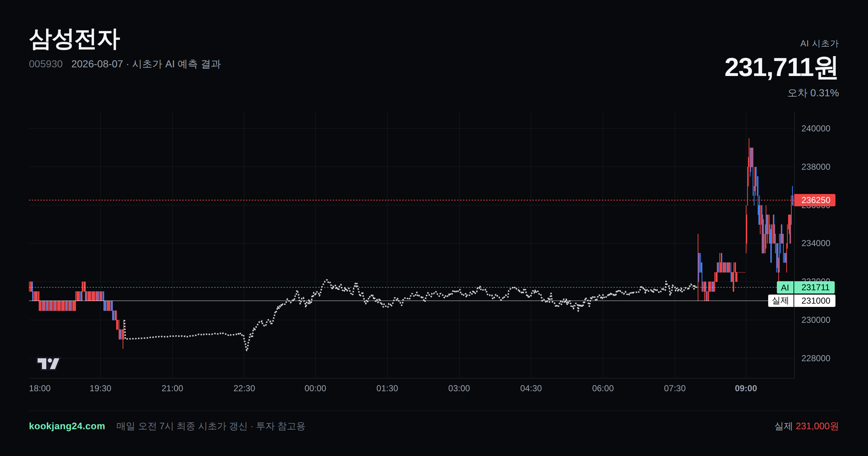Click the 22:30 time axis label
This screenshot has width=868, height=456.
point(244,388)
